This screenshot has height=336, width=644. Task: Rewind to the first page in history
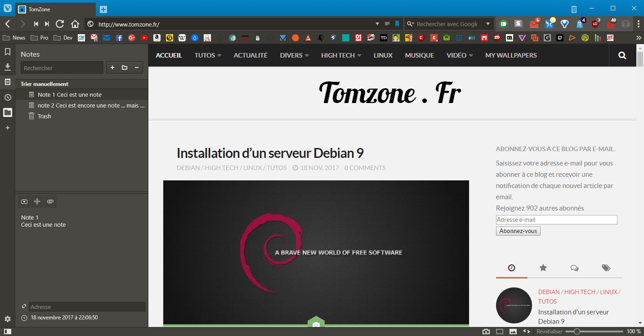tap(36, 24)
